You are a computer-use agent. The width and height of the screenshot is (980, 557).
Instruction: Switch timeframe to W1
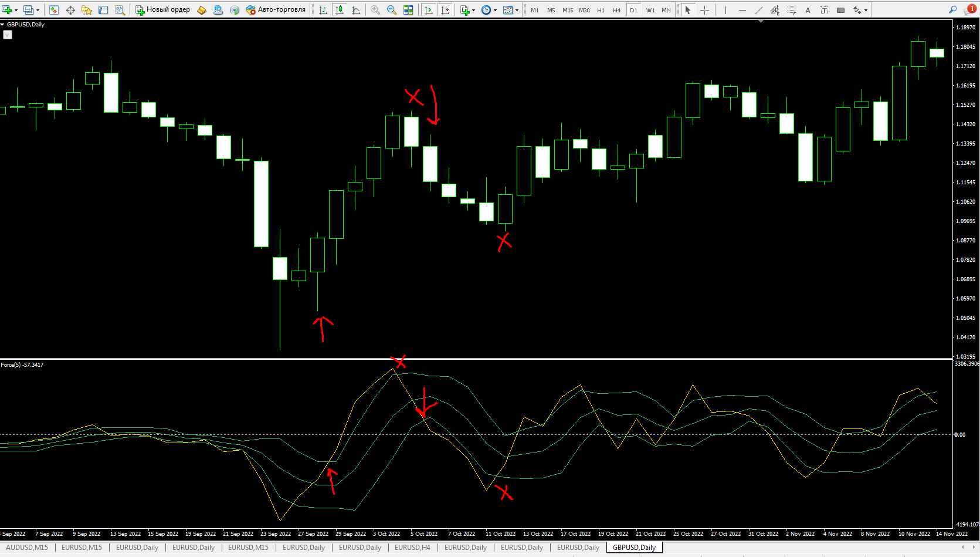click(650, 10)
